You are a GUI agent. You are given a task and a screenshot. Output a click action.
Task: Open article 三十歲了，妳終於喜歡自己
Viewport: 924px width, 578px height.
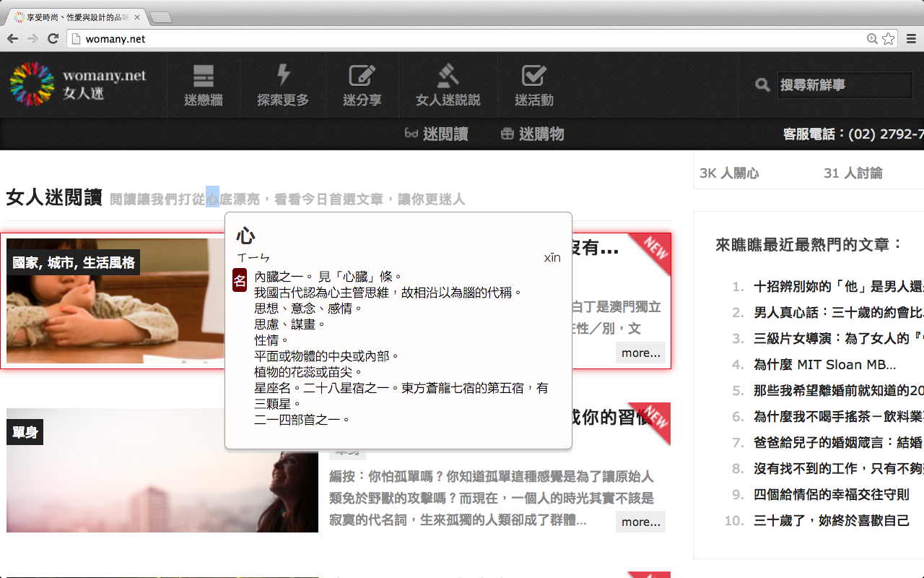[831, 521]
